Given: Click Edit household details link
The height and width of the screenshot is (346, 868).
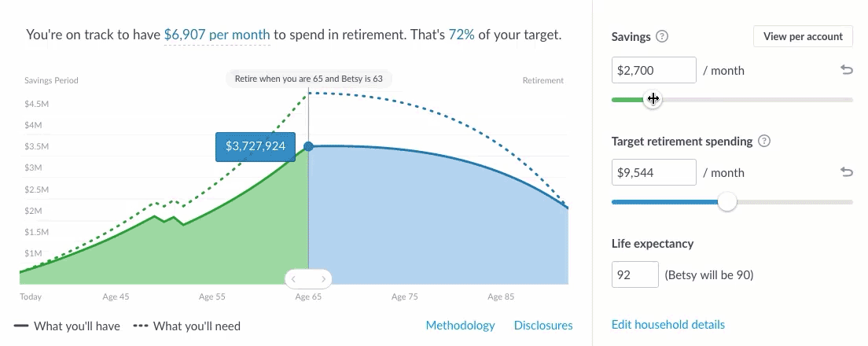Looking at the screenshot, I should coord(668,324).
